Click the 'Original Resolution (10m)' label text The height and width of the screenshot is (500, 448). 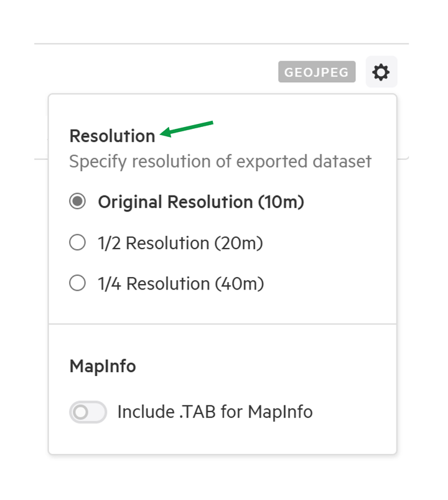point(201,202)
